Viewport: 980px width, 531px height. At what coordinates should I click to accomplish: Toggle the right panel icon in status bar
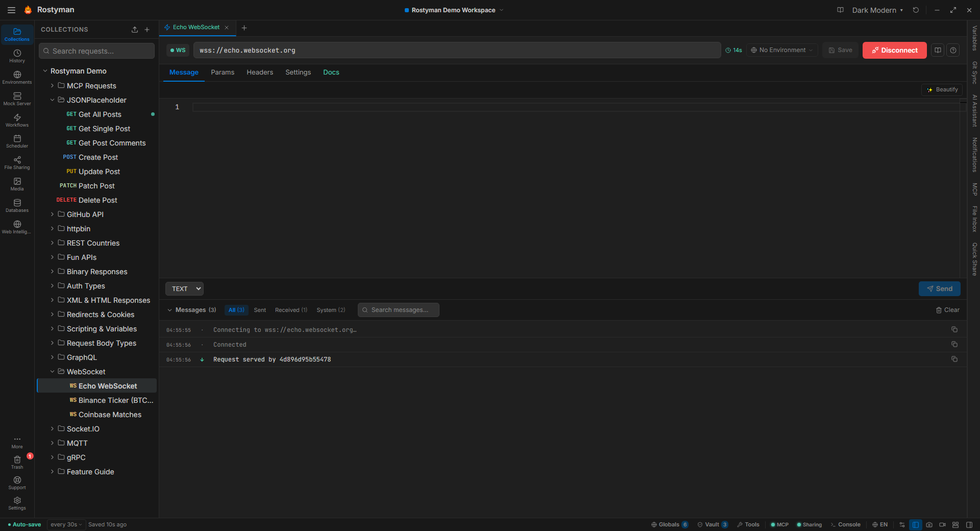click(969, 524)
